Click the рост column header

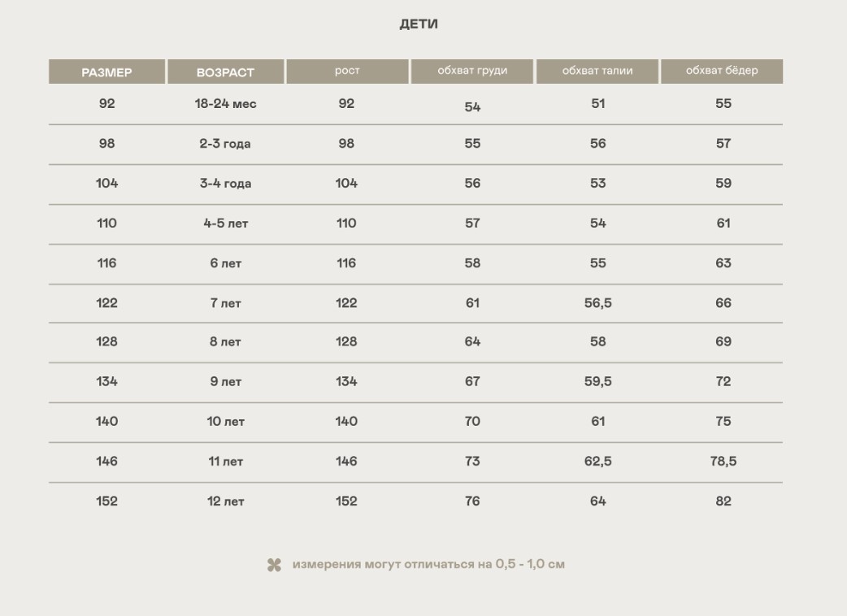347,72
